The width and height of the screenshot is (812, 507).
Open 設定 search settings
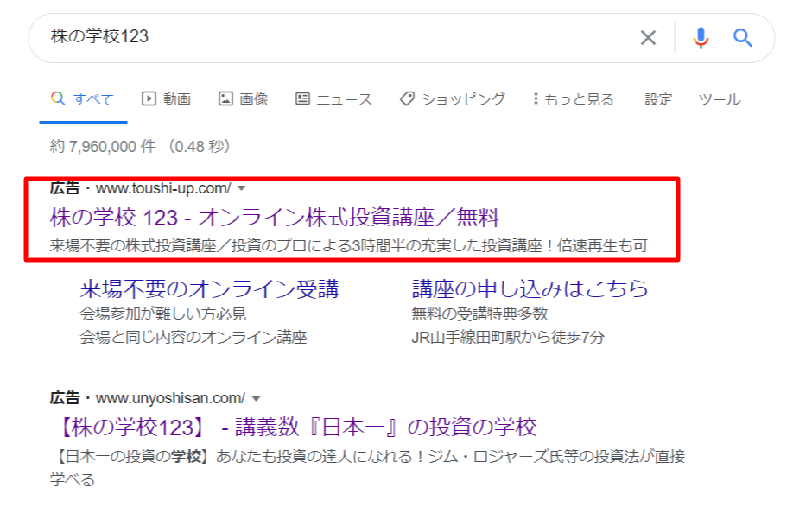click(x=658, y=99)
